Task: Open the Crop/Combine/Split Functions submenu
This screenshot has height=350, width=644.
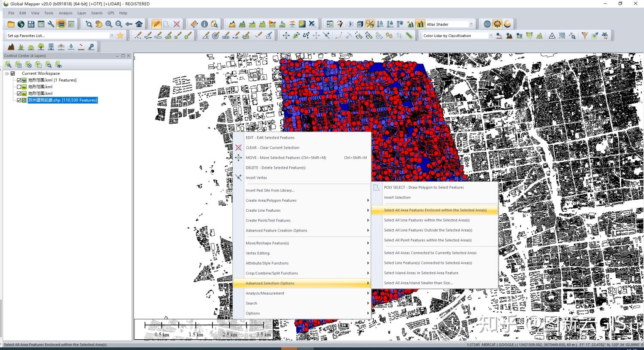Action: [271, 273]
